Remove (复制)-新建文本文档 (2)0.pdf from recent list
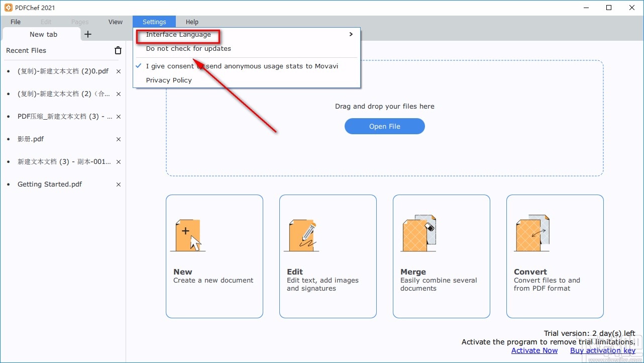This screenshot has height=363, width=644. (119, 71)
